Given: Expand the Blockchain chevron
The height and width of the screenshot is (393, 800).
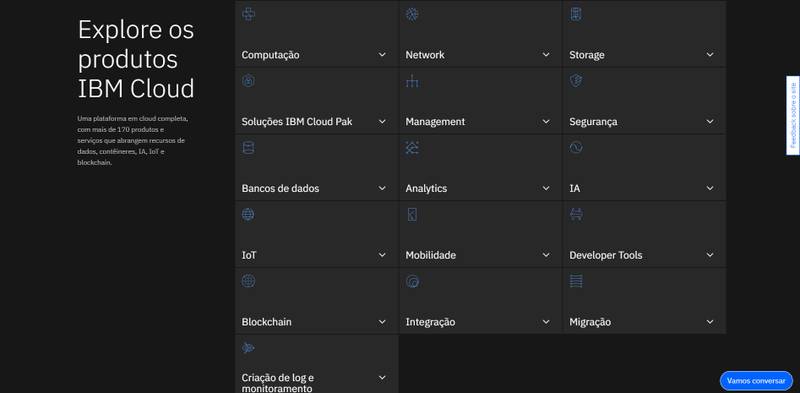Looking at the screenshot, I should [382, 322].
